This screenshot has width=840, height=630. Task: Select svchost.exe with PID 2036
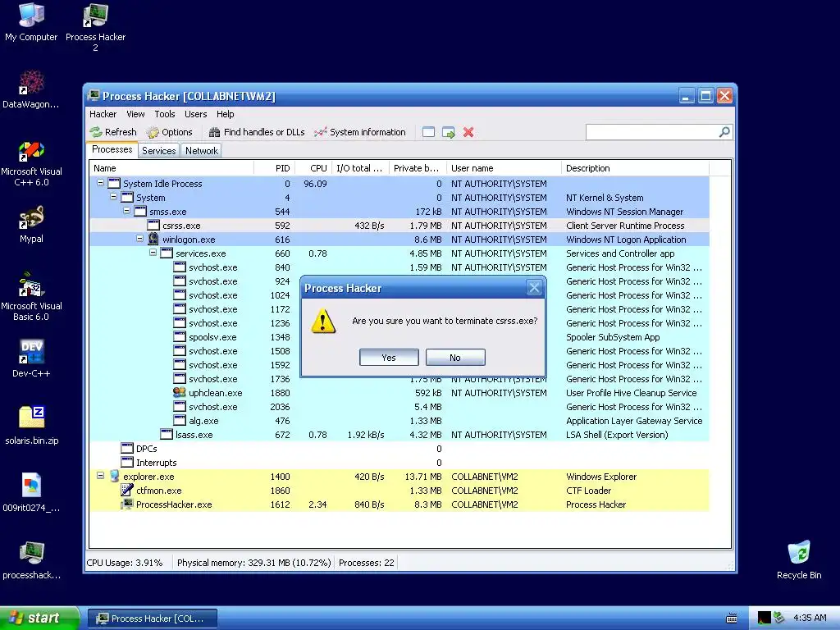(x=399, y=407)
